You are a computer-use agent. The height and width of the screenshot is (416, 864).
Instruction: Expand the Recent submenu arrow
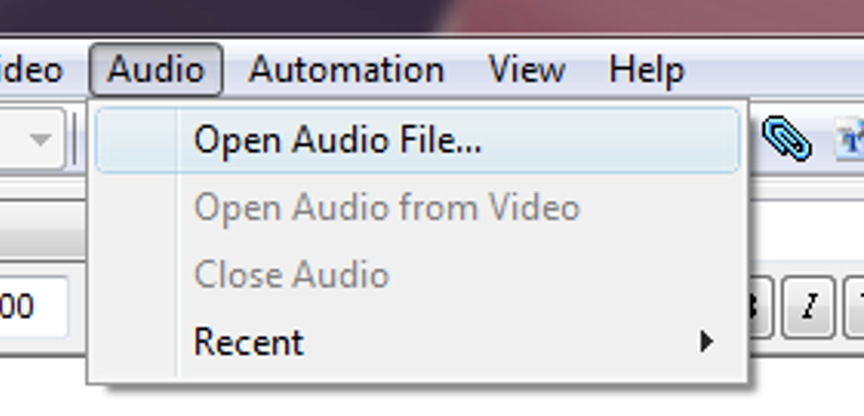pos(707,342)
